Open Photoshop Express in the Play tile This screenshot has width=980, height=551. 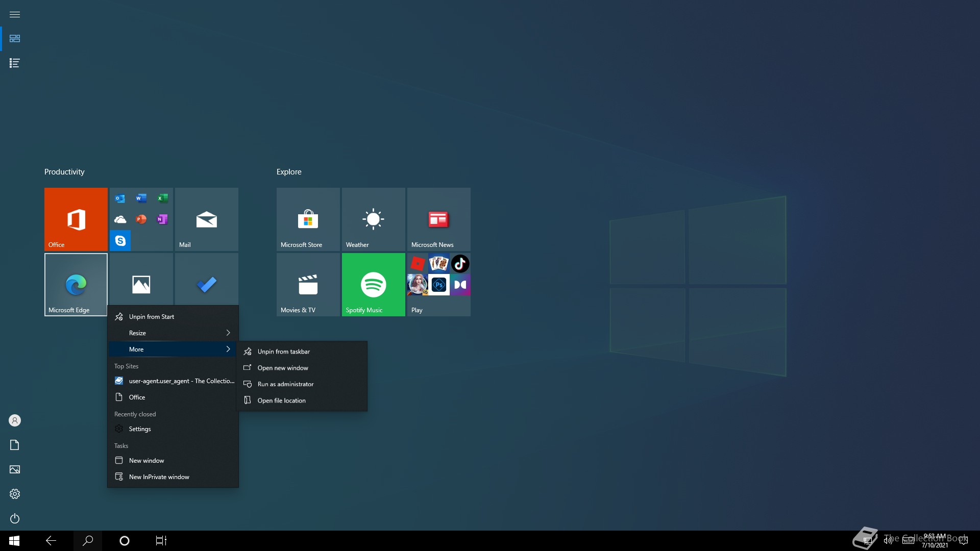point(439,285)
